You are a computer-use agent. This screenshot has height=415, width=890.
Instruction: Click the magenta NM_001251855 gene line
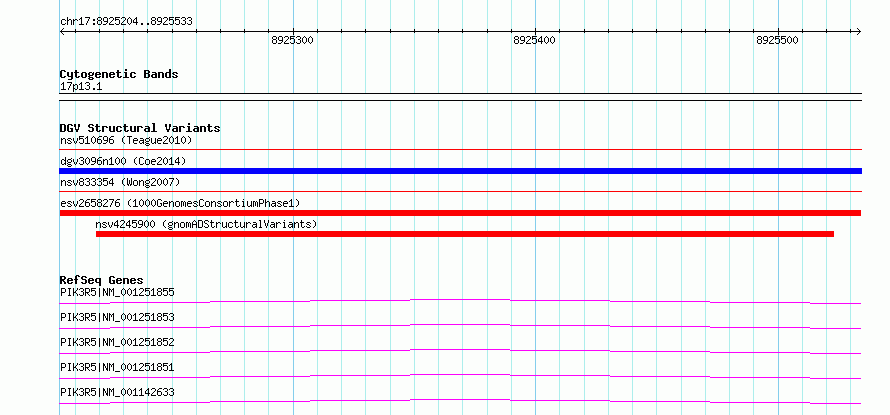tap(461, 301)
